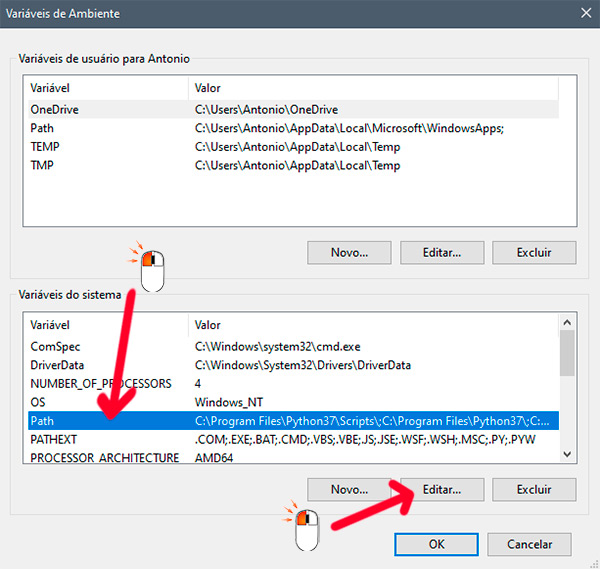Select the OneDrive user variable row
Screen dimensions: 600x569
pyautogui.click(x=293, y=109)
